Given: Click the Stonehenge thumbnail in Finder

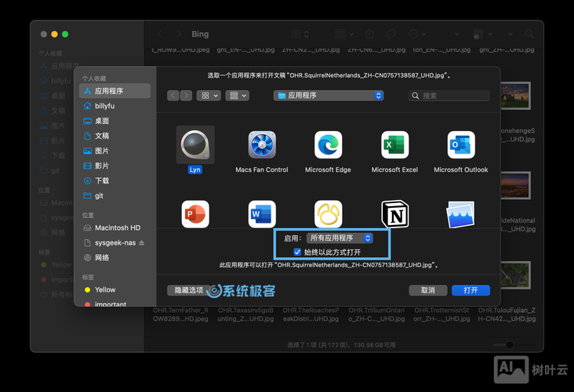Looking at the screenshot, I should [515, 96].
